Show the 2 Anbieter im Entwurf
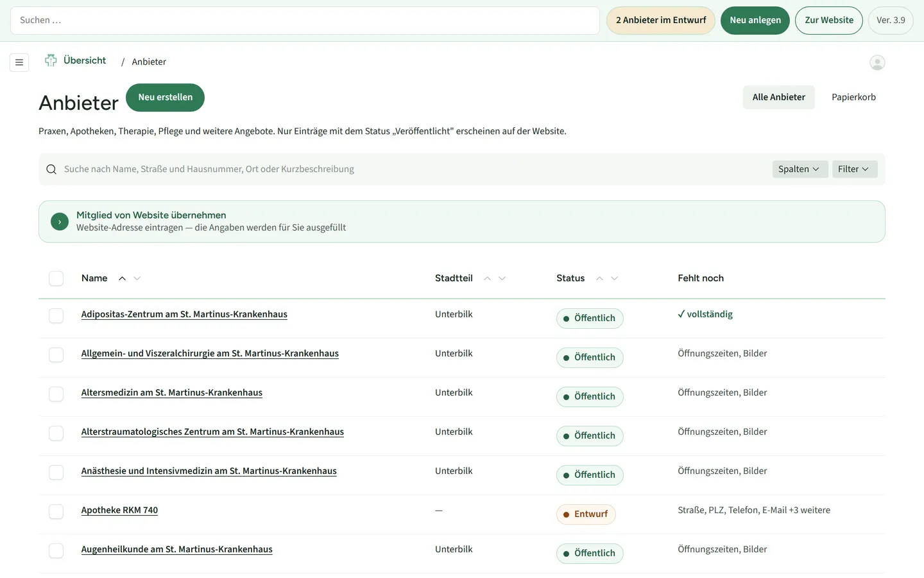This screenshot has height=578, width=924. tap(661, 20)
